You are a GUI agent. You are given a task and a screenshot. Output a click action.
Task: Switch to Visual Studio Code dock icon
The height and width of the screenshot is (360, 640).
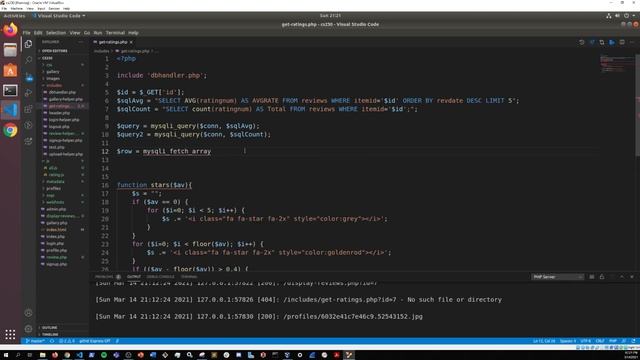(10, 110)
